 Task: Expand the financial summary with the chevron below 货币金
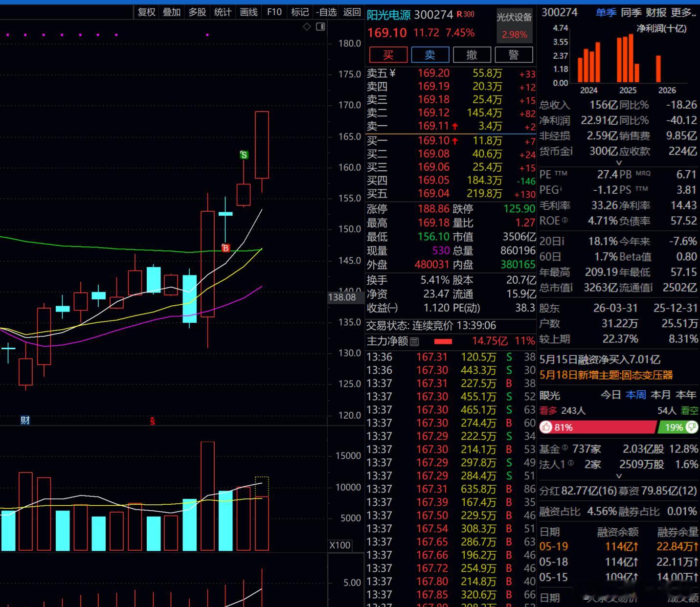click(619, 162)
